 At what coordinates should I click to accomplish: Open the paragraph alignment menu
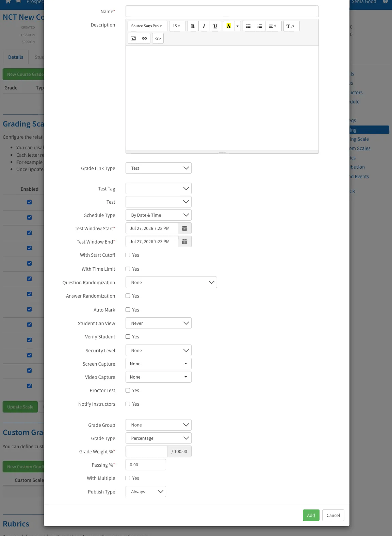273,26
